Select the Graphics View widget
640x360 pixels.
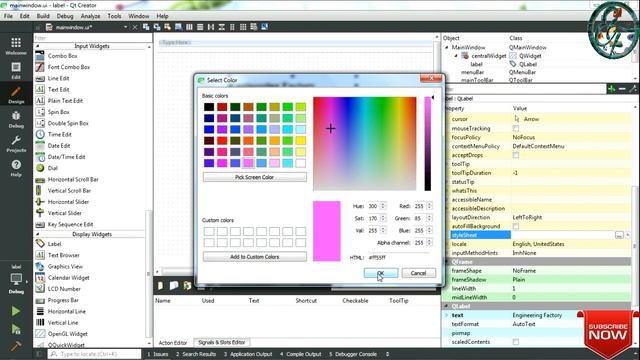pos(65,266)
